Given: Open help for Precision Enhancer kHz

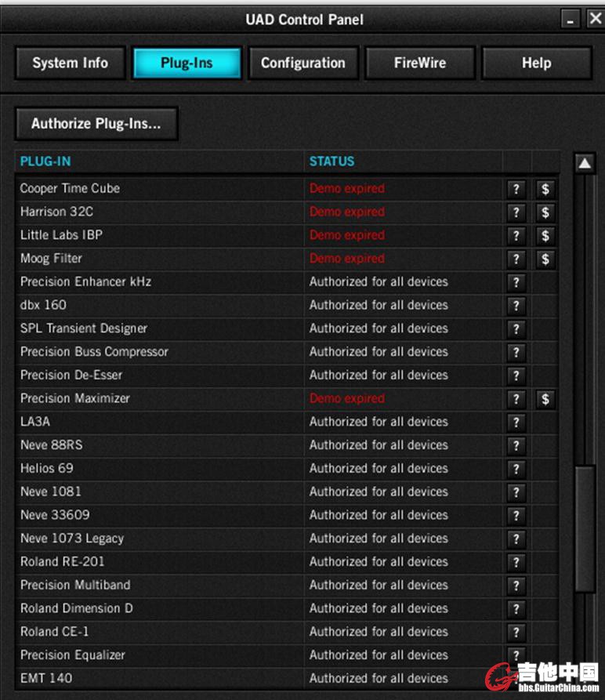Looking at the screenshot, I should (516, 283).
